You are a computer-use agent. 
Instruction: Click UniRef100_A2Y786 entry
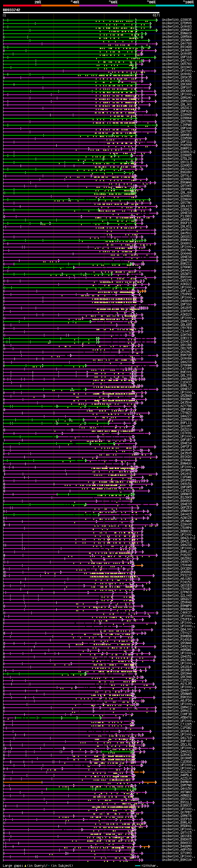point(177,406)
